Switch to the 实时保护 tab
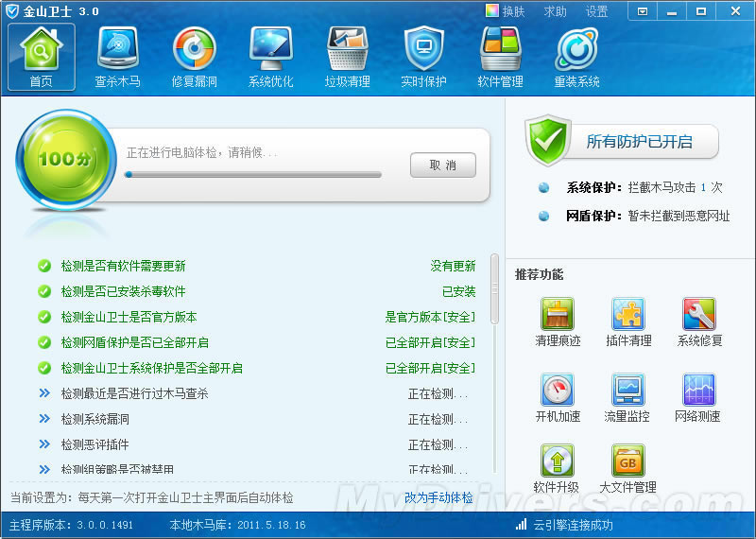The height and width of the screenshot is (539, 756). pos(423,57)
